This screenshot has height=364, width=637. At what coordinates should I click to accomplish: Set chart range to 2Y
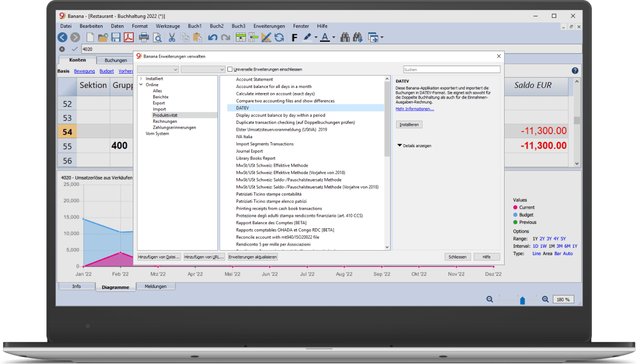coord(542,239)
